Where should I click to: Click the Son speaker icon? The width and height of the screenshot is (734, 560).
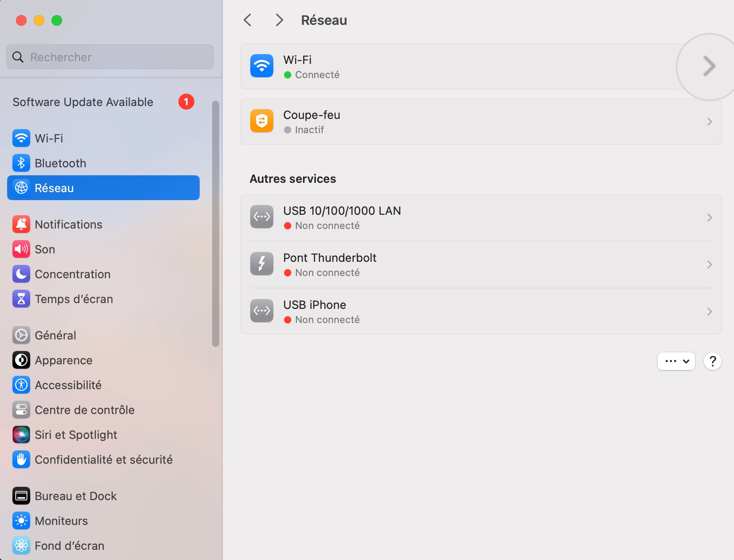coord(21,249)
